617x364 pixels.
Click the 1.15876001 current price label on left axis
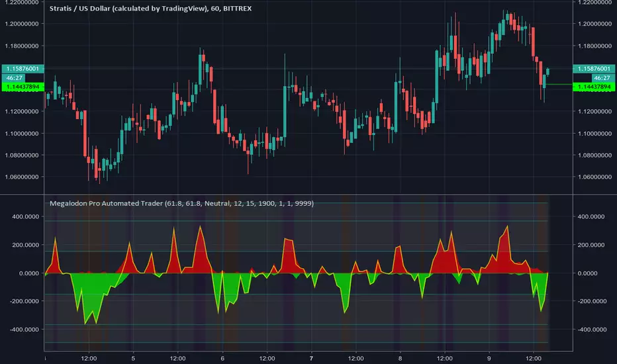pos(23,68)
